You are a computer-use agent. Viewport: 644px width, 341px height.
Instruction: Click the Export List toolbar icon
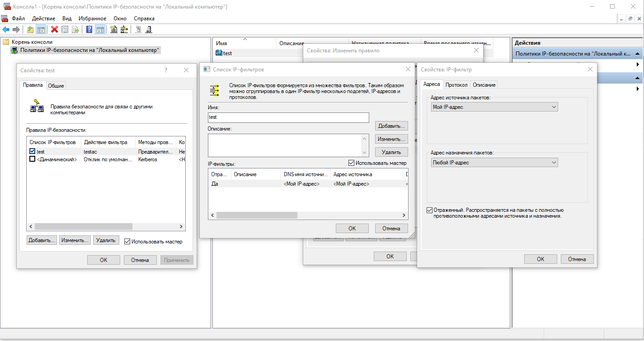[x=75, y=30]
